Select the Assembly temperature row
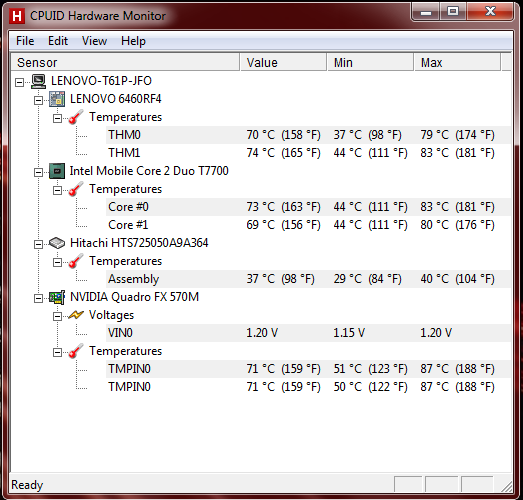This screenshot has width=523, height=500. tap(309, 279)
